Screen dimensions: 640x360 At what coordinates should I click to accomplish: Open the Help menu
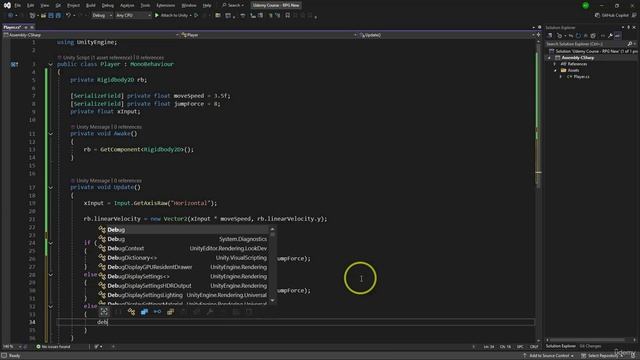pyautogui.click(x=207, y=5)
